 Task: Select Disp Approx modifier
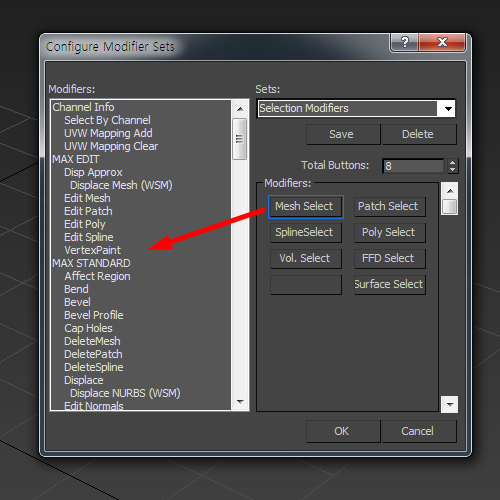93,172
